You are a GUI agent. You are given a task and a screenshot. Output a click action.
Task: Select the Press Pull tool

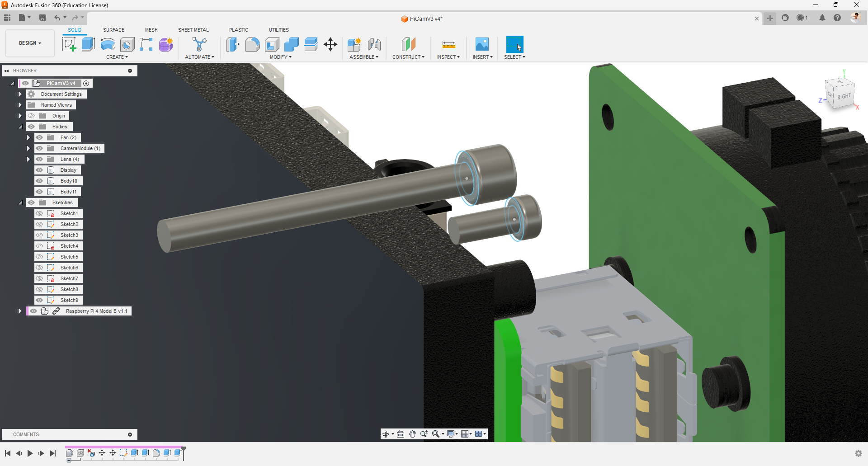point(233,44)
